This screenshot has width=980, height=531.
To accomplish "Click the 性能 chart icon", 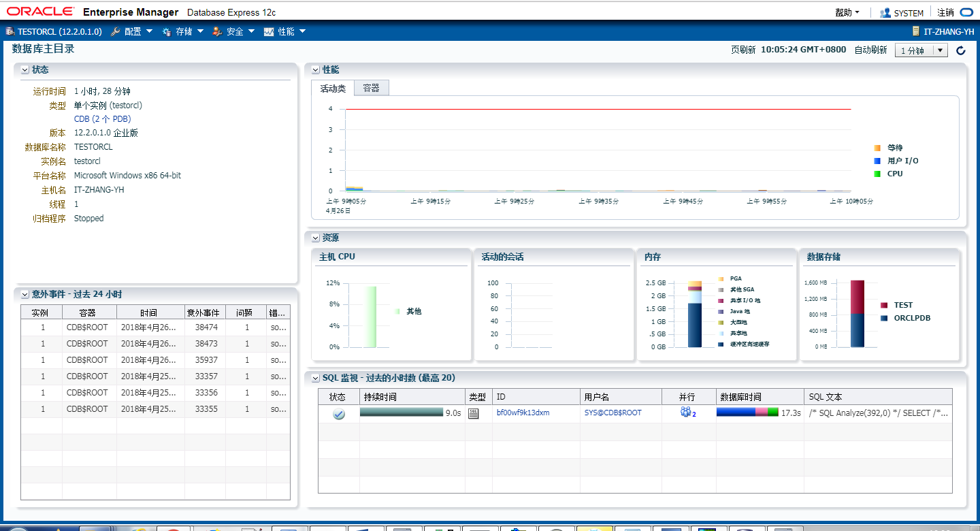I will click(x=269, y=31).
